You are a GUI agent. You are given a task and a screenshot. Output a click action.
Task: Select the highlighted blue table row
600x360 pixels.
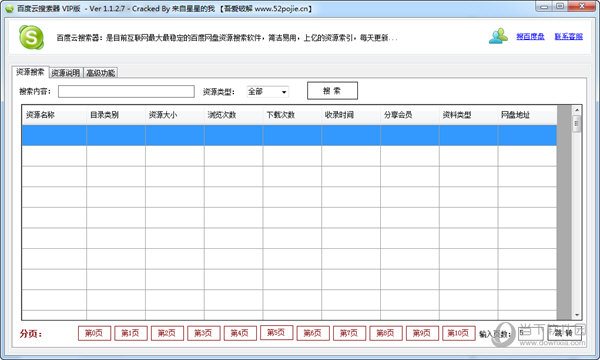pyautogui.click(x=289, y=135)
